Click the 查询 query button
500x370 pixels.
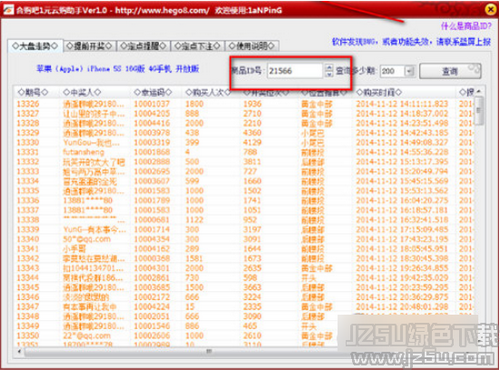pos(450,71)
